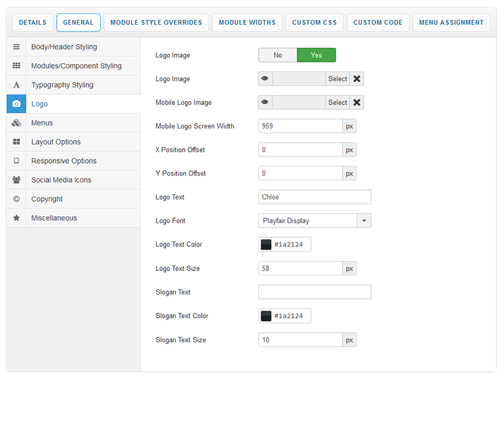Viewport: 504px width, 425px height.
Task: Preview Mobile Logo Image via eye icon
Action: (x=265, y=103)
